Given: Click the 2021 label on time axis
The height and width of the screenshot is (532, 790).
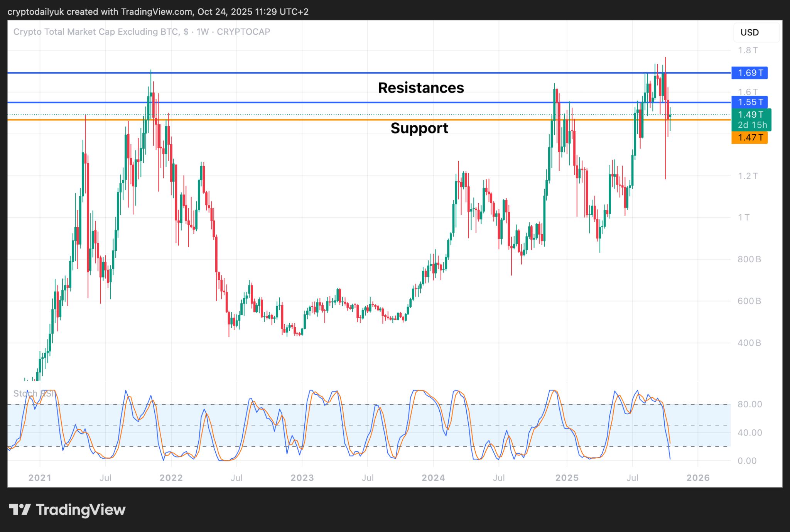Looking at the screenshot, I should pyautogui.click(x=40, y=478).
